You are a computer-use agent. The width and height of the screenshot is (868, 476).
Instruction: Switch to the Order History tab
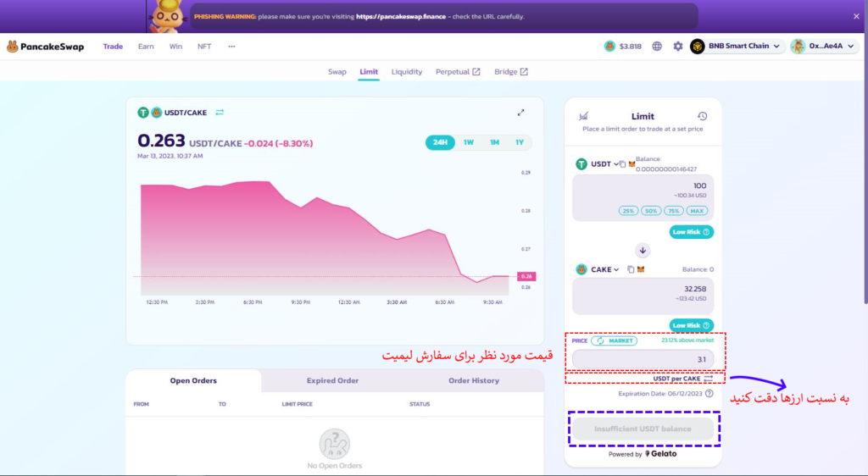[x=474, y=381]
